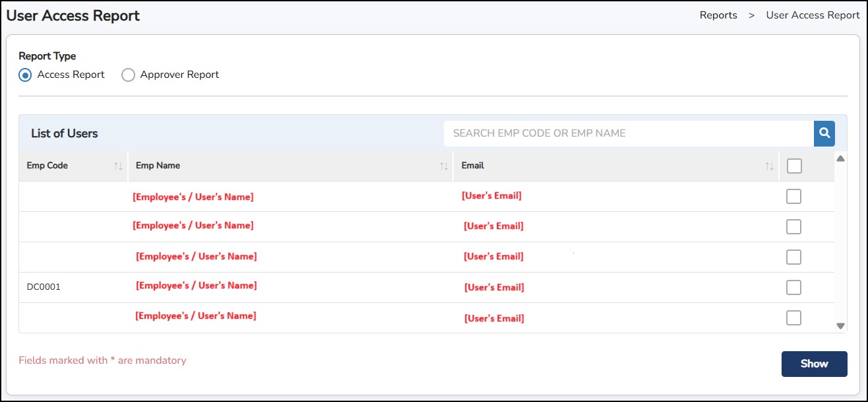Click the scroll down arrow in list

click(840, 326)
